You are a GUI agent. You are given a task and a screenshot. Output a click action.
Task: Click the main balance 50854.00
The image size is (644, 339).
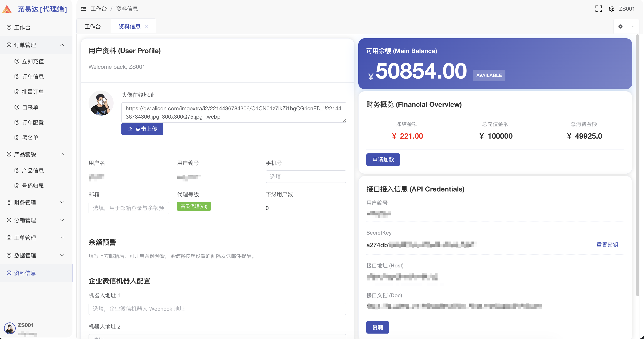click(421, 71)
